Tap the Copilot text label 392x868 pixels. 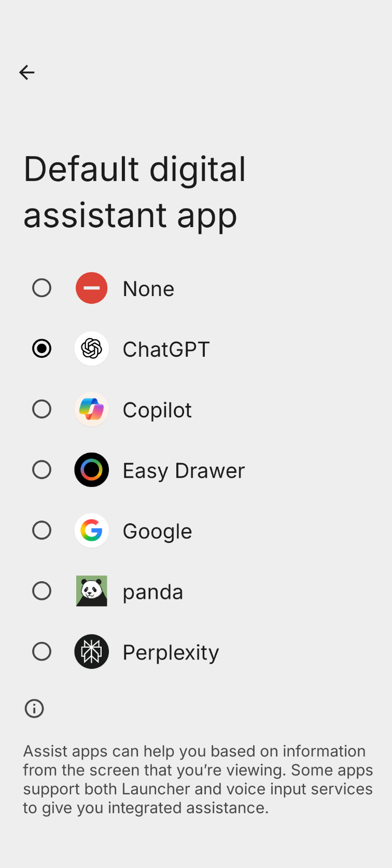click(157, 410)
